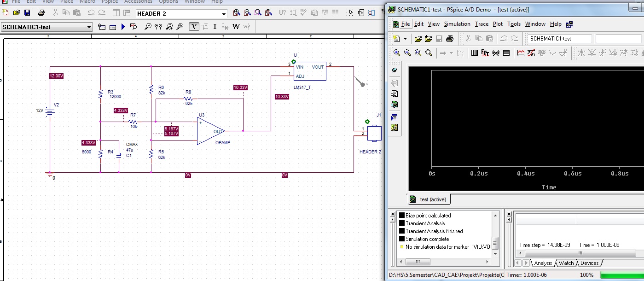The image size is (644, 281).
Task: Click the evaluate measurement icon
Action: [x=531, y=53]
